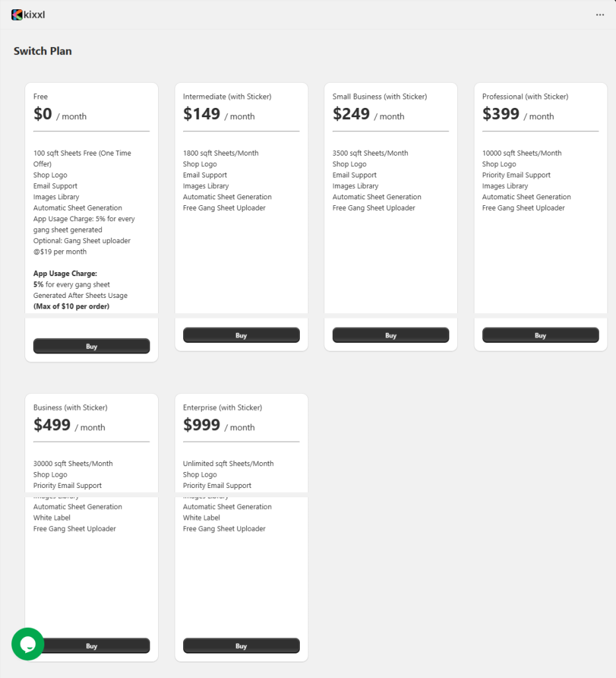Open the green chat support bubble
616x678 pixels.
[x=28, y=644]
